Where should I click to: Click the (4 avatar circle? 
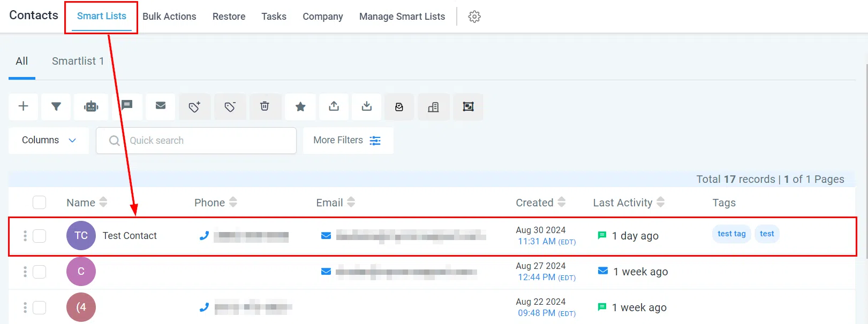[81, 307]
